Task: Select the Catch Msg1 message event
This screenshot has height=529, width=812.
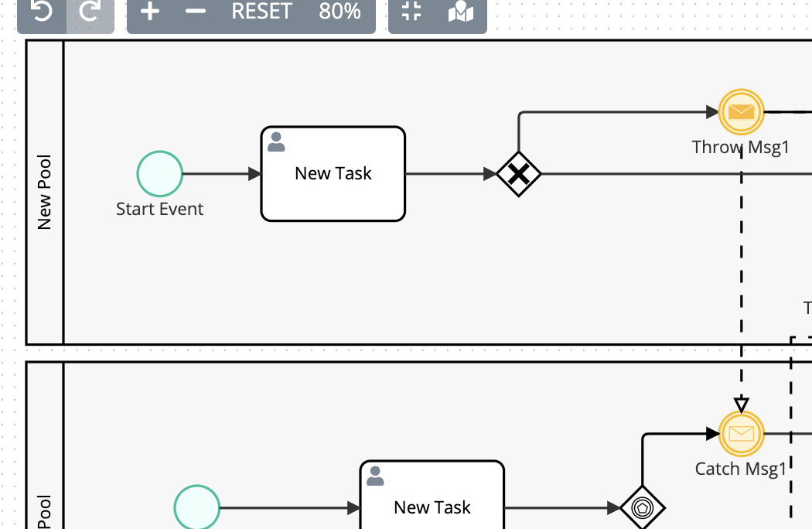Action: coord(741,434)
